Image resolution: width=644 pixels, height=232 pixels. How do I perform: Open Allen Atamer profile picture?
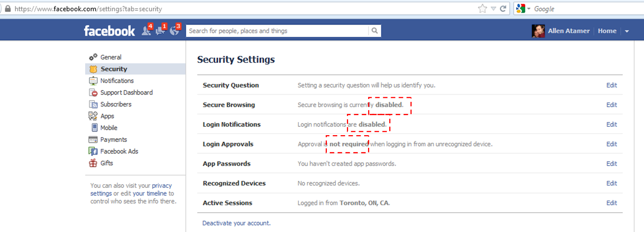click(x=538, y=31)
